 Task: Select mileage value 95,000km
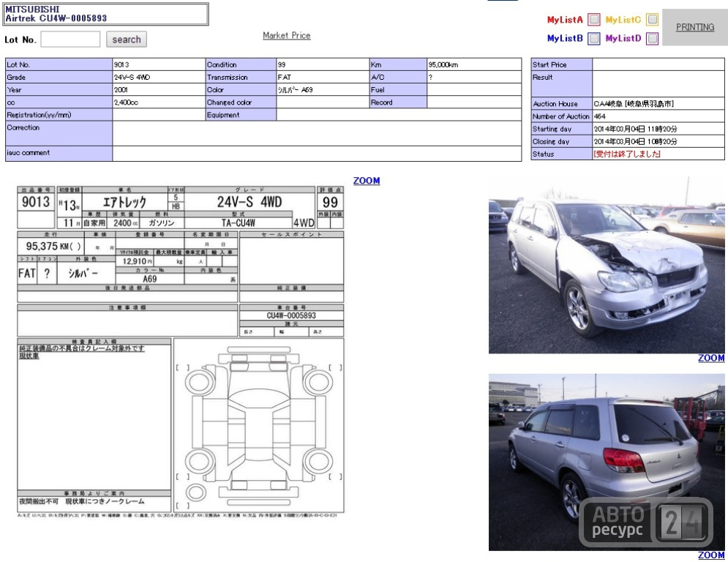pyautogui.click(x=443, y=64)
